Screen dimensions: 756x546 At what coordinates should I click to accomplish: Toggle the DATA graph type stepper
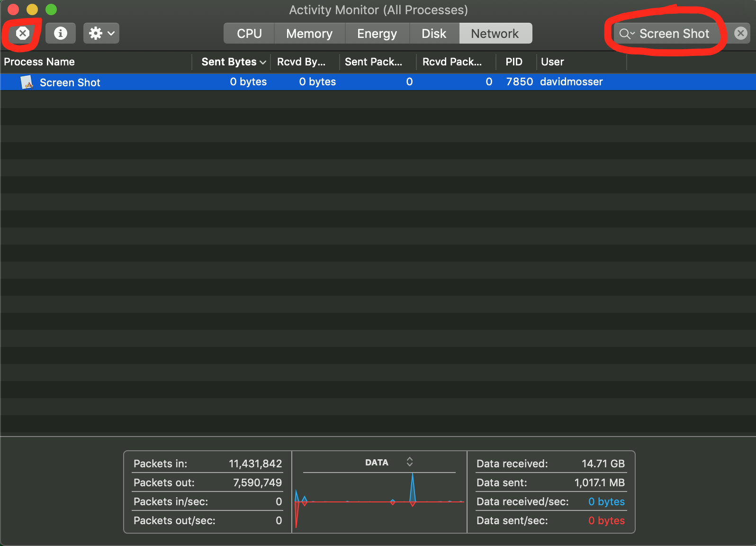410,462
